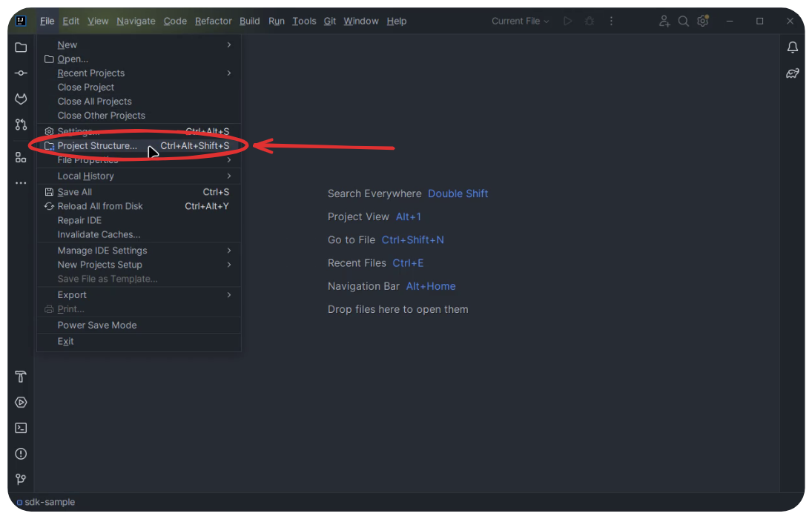Image resolution: width=812 pixels, height=519 pixels.
Task: Choose Save All menu entry
Action: [x=139, y=192]
